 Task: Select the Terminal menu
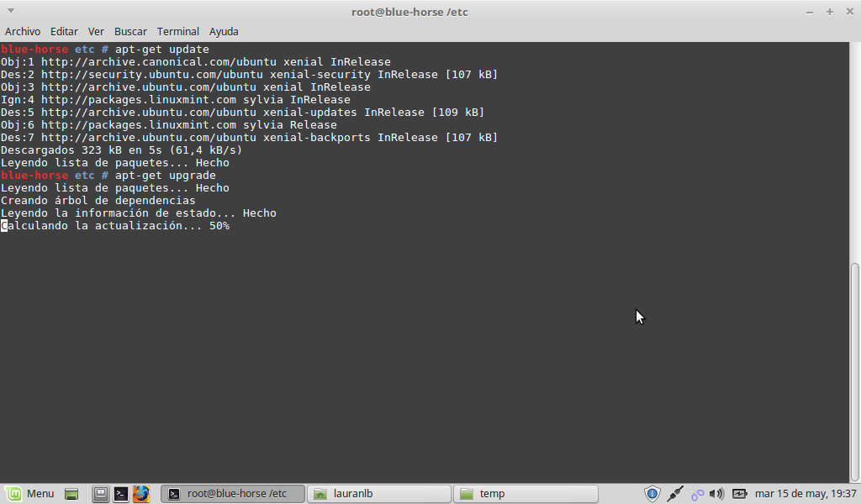click(x=177, y=31)
